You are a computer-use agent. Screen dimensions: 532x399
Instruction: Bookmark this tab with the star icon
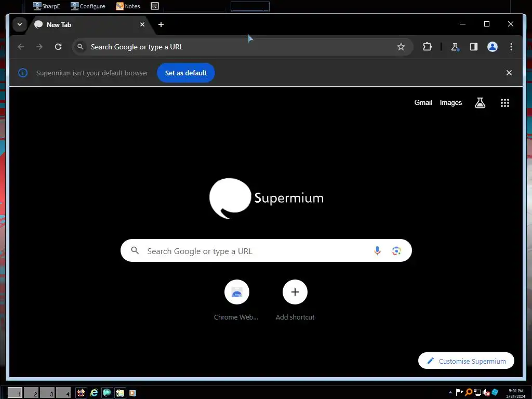(x=401, y=47)
